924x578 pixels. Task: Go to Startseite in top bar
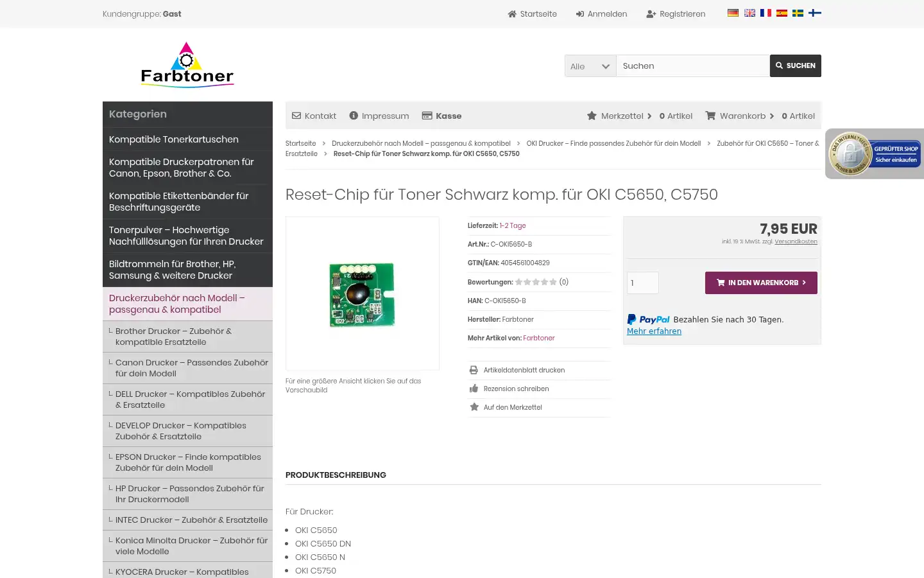[533, 13]
